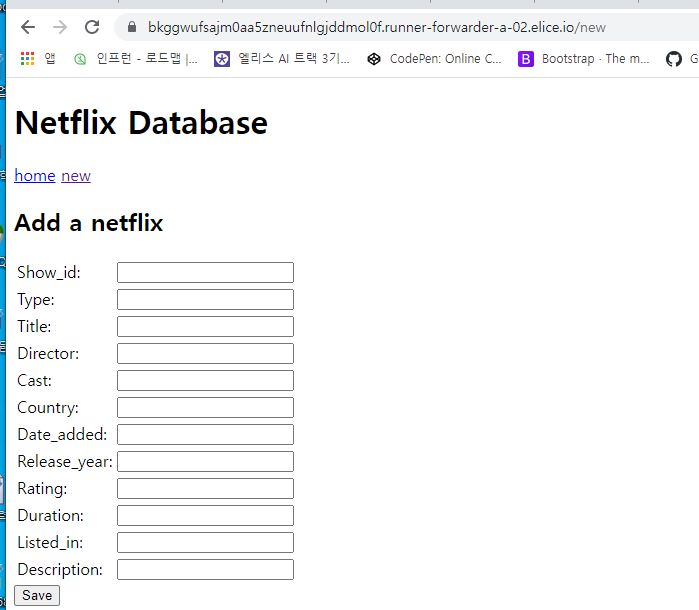
Task: Focus the Description input field
Action: pos(206,569)
